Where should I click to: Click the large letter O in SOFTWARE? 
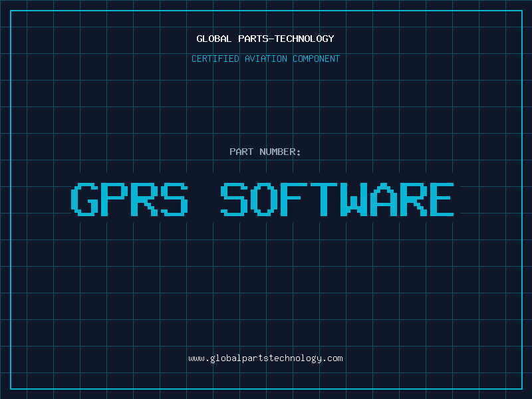[x=263, y=199]
